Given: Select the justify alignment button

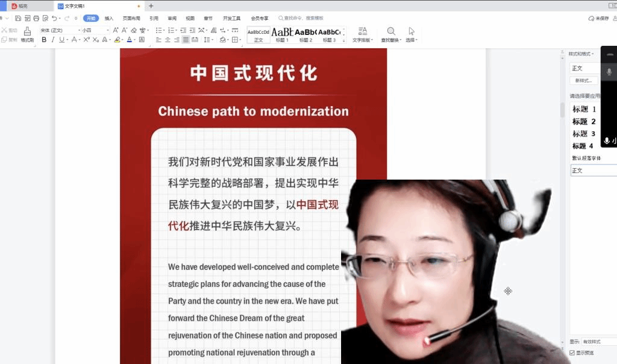Looking at the screenshot, I should [x=186, y=40].
